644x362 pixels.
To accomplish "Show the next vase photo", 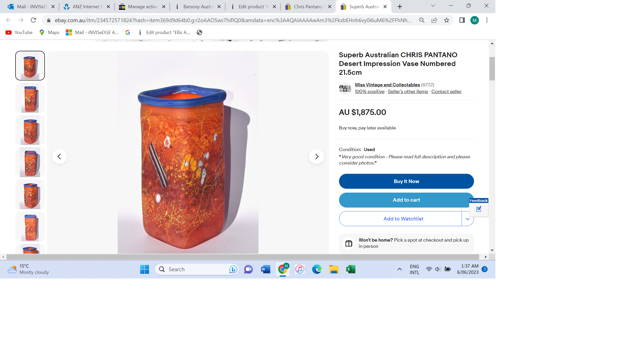I will coord(316,157).
